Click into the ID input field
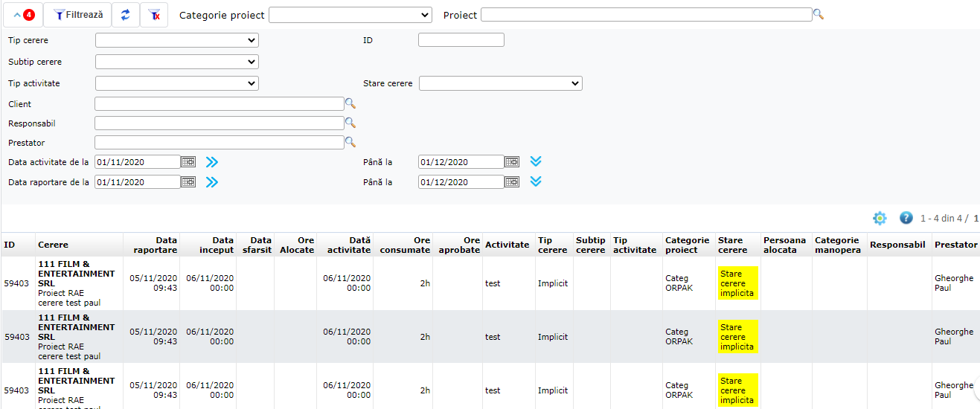This screenshot has width=980, height=409. [461, 40]
